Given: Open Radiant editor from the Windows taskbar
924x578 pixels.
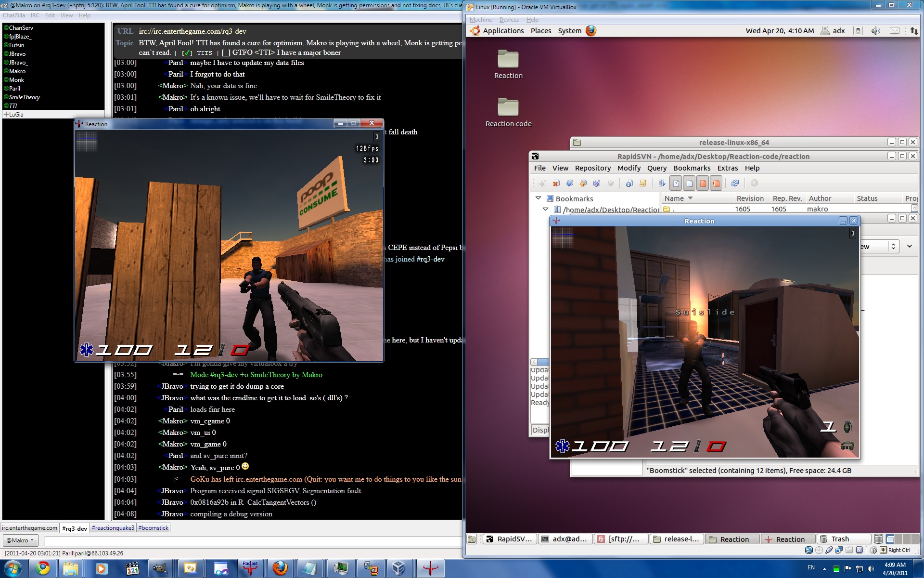Looking at the screenshot, I should 250,568.
